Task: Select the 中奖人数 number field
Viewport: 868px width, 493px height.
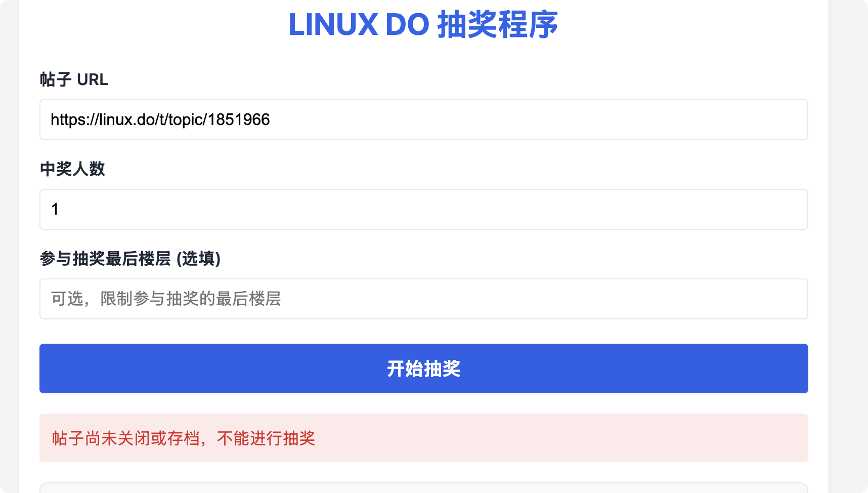Action: click(x=424, y=209)
